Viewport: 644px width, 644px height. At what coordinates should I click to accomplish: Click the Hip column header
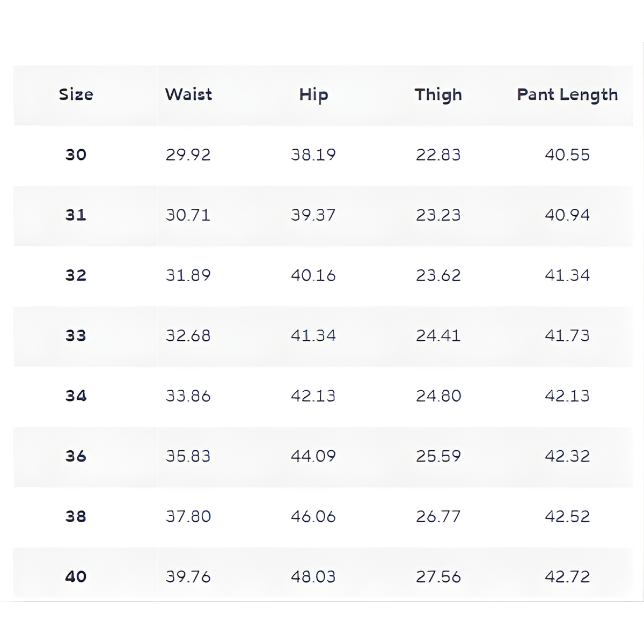coord(313,95)
